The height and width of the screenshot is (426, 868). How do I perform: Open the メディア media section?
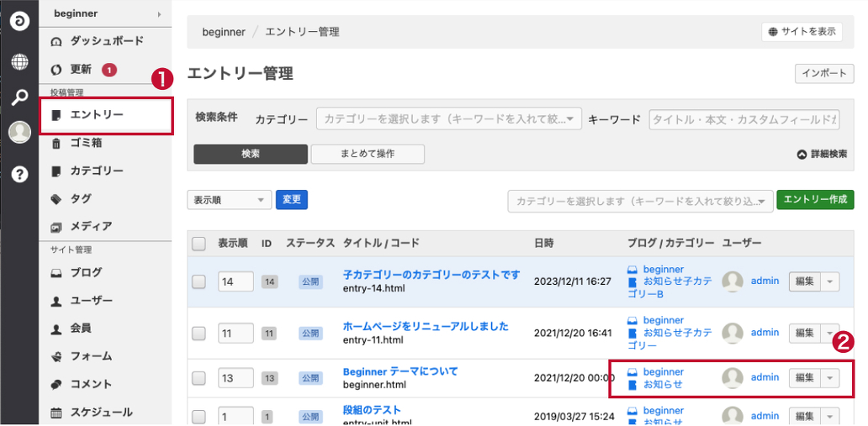click(91, 226)
